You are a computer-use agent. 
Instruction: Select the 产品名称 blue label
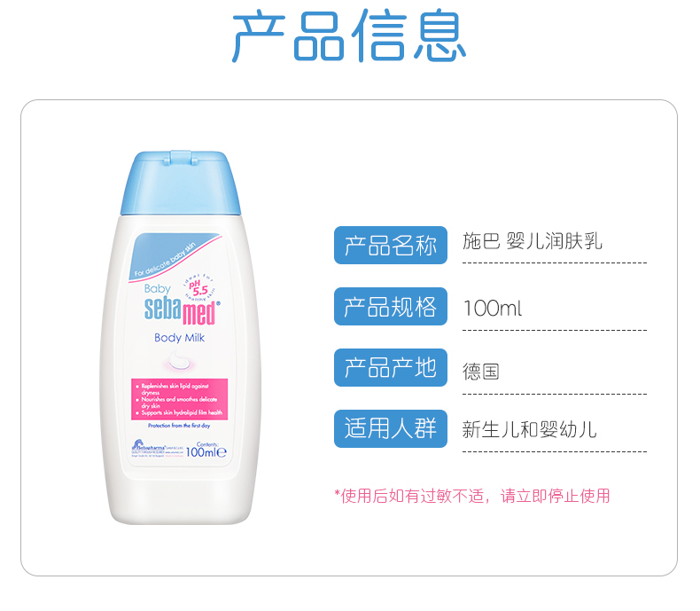click(391, 246)
